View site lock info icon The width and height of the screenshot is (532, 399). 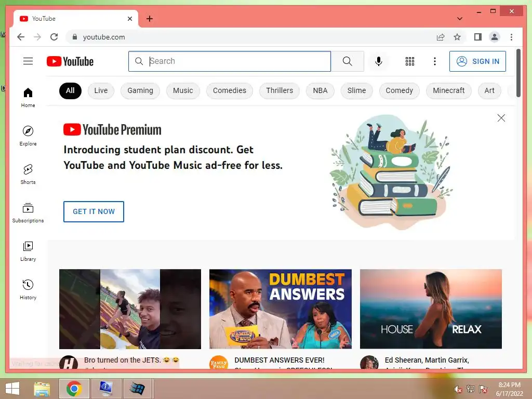(x=75, y=37)
